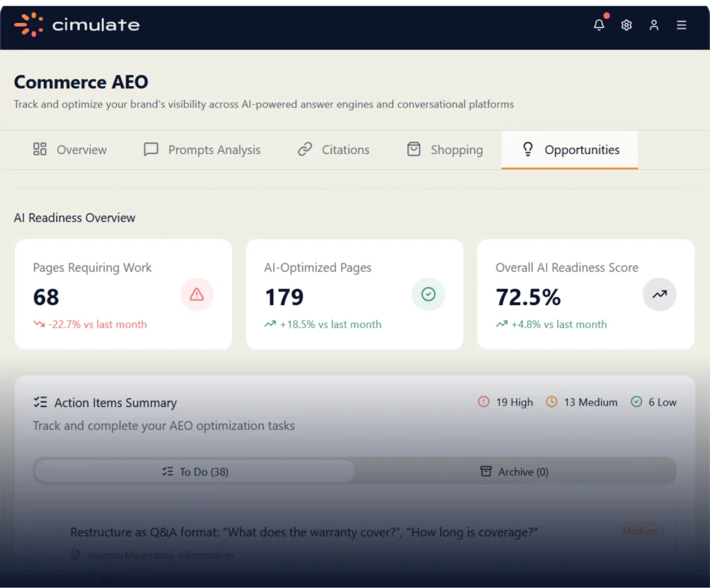This screenshot has height=588, width=710.
Task: Filter by 19 High priority badge
Action: [x=505, y=402]
